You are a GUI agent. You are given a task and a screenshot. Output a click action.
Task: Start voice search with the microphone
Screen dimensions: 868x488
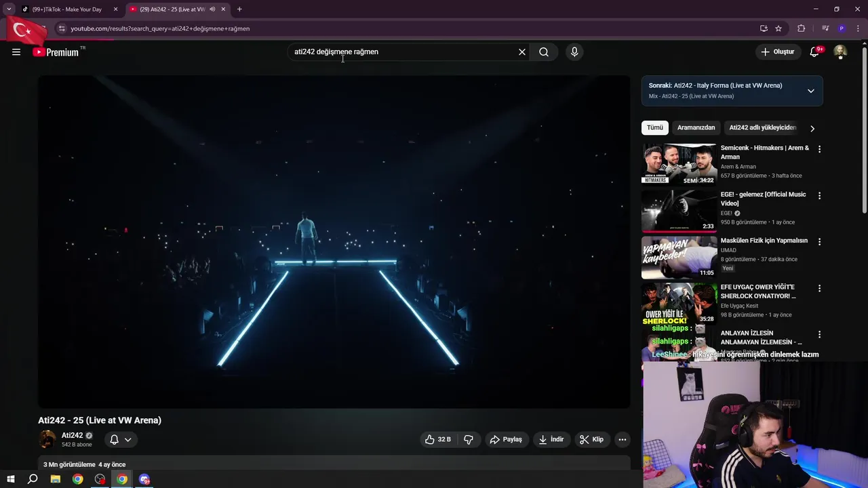(574, 52)
